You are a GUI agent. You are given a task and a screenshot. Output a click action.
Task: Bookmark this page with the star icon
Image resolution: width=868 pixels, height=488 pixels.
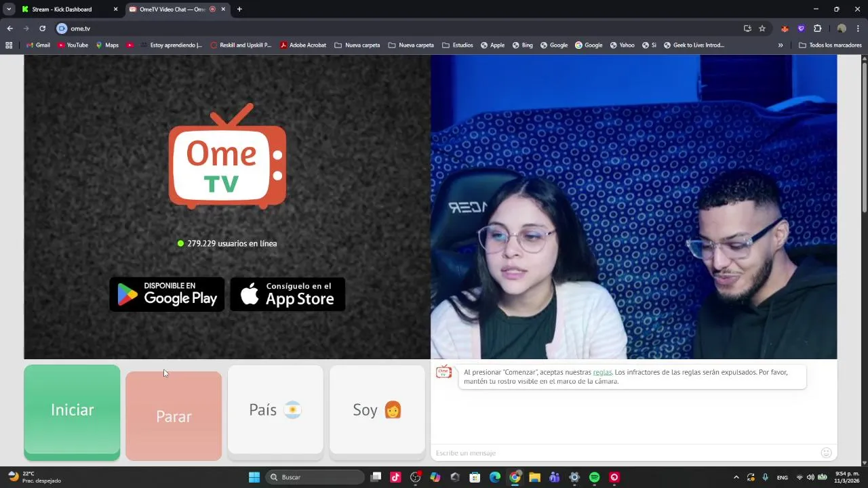coord(762,28)
